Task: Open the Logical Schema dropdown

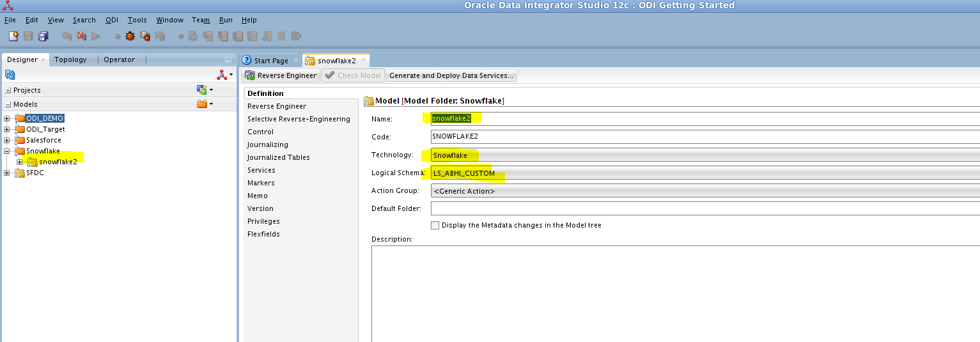Action: (x=705, y=173)
